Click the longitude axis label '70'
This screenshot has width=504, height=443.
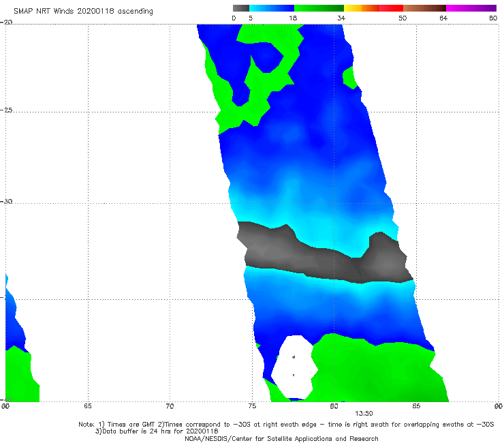[x=170, y=406]
